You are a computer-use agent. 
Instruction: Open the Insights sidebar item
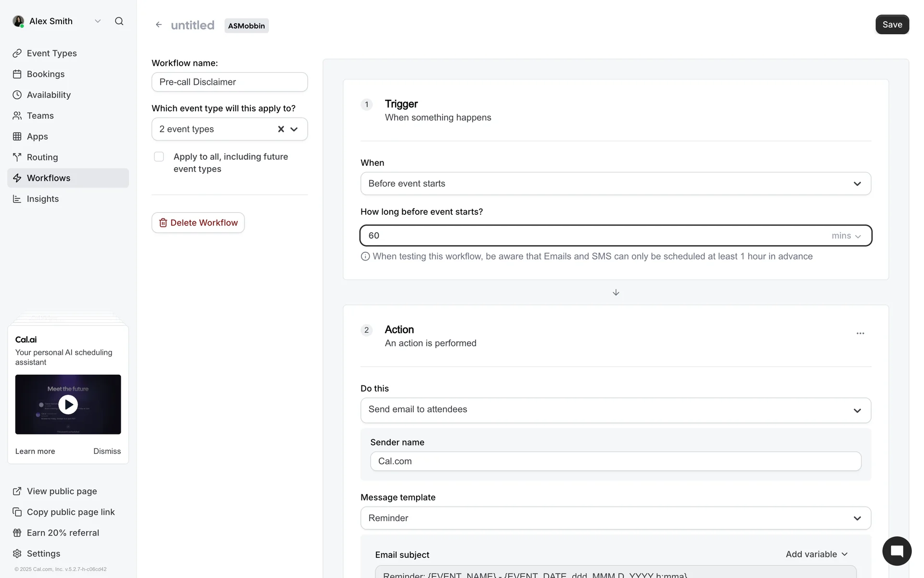42,199
